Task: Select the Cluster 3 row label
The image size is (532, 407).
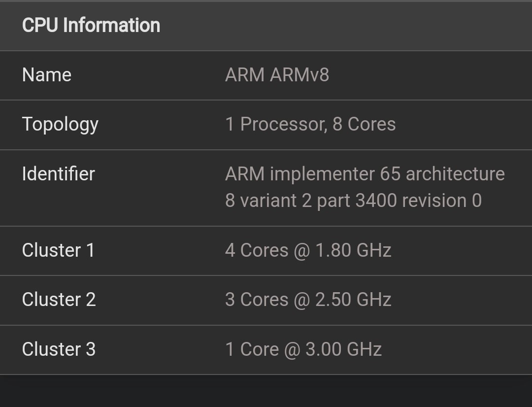Action: click(59, 349)
